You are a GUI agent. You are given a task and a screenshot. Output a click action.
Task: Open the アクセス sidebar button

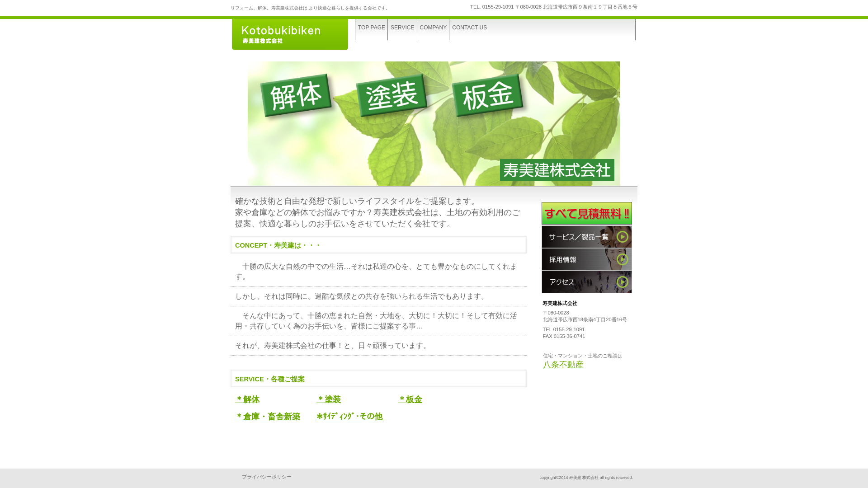(587, 282)
